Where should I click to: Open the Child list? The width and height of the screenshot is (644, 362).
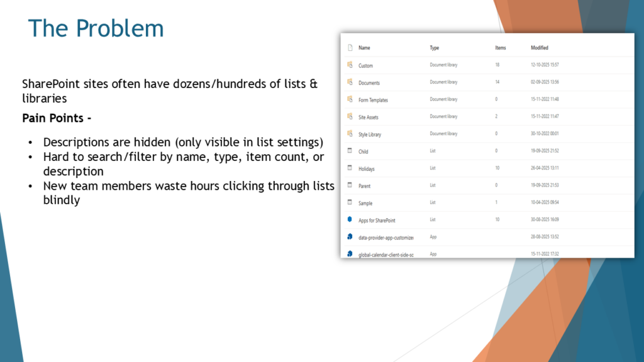(363, 152)
